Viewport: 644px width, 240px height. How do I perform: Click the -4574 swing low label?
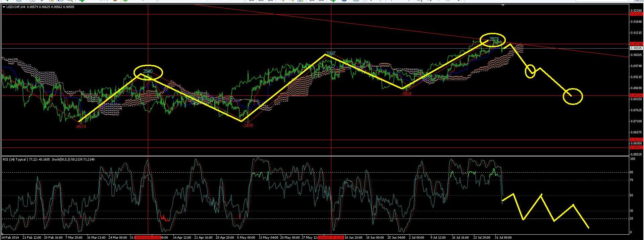pyautogui.click(x=81, y=126)
